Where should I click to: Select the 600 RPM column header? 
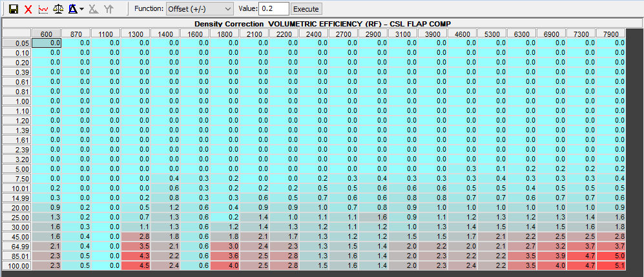point(47,34)
